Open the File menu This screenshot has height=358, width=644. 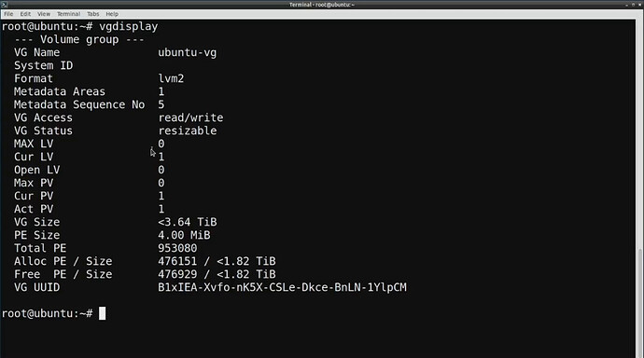coord(8,14)
